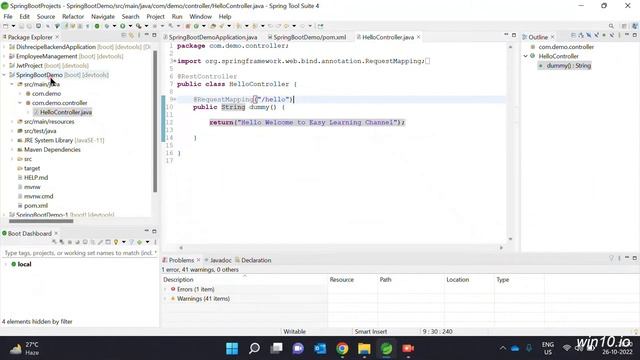Image resolution: width=640 pixels, height=360 pixels.
Task: Click the Problems view filter icon
Action: click(611, 258)
